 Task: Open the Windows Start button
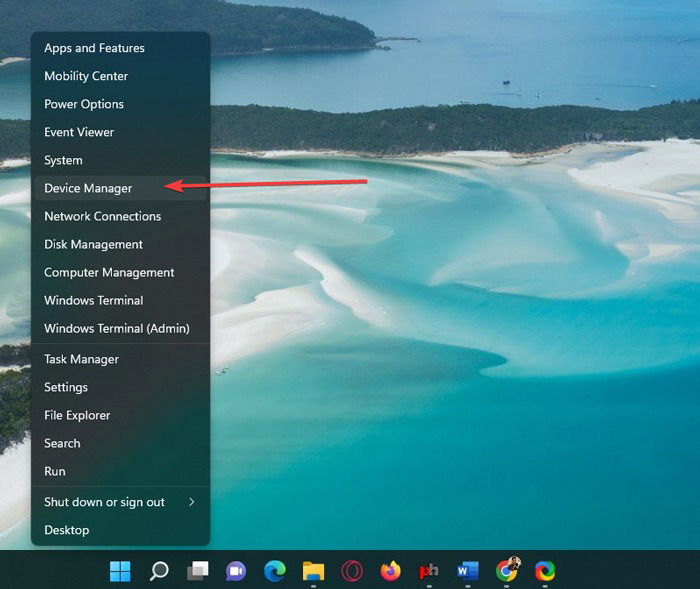(120, 571)
